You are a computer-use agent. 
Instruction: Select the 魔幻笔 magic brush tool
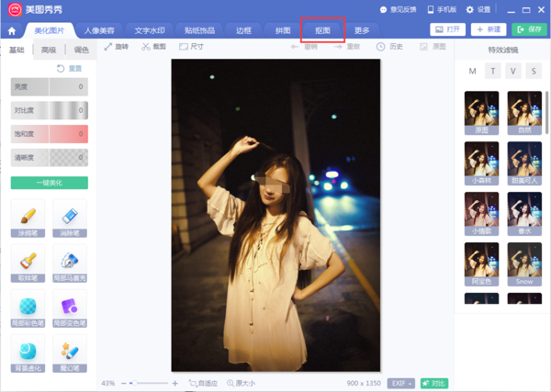coord(70,353)
